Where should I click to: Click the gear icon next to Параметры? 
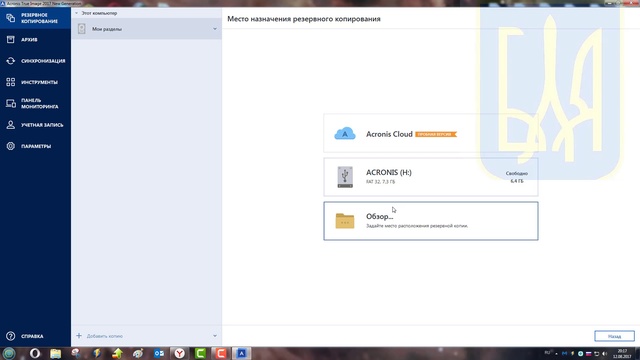pos(11,146)
